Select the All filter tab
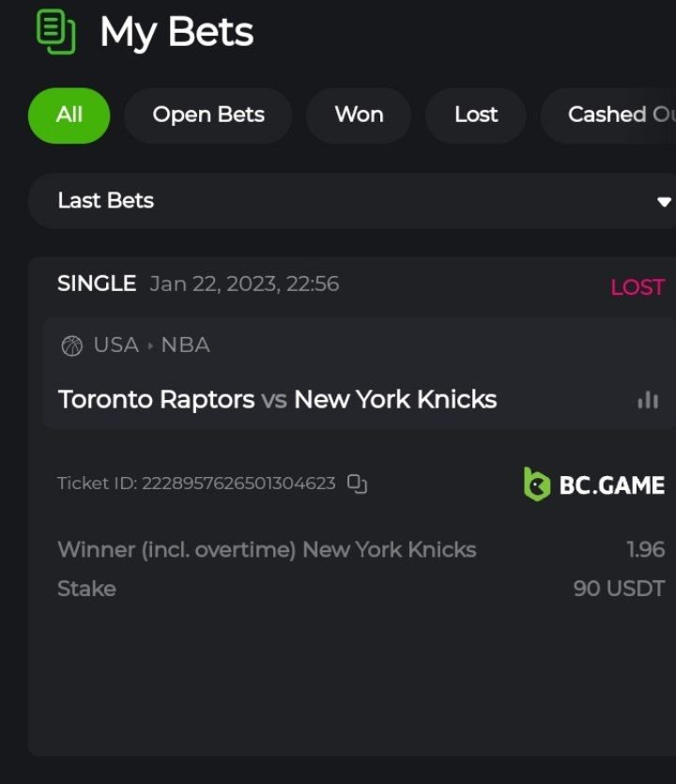This screenshot has width=676, height=784. (x=69, y=115)
